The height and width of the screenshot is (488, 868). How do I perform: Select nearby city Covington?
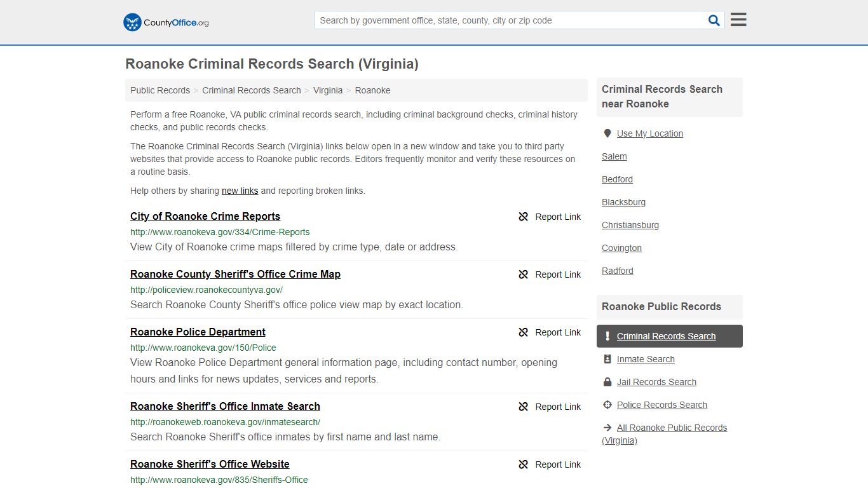coord(621,248)
